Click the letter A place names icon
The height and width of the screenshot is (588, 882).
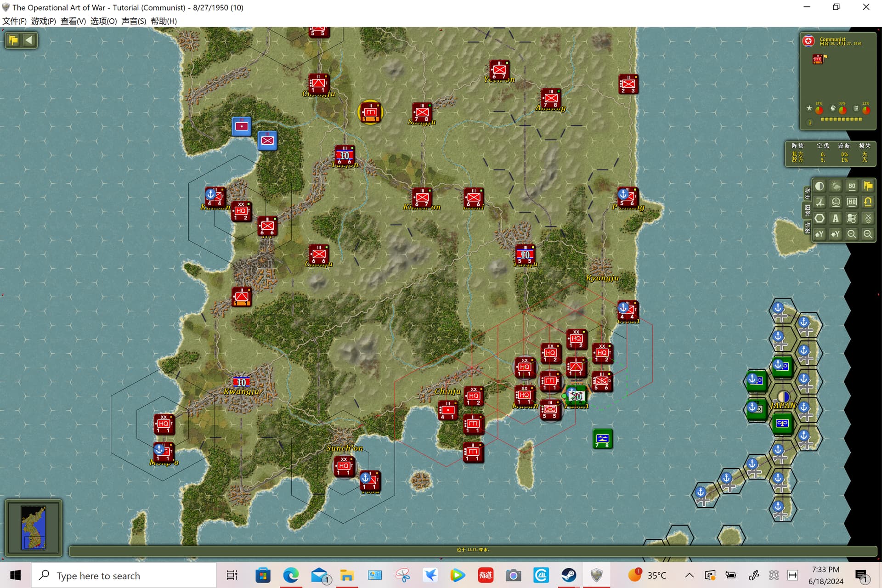click(836, 218)
